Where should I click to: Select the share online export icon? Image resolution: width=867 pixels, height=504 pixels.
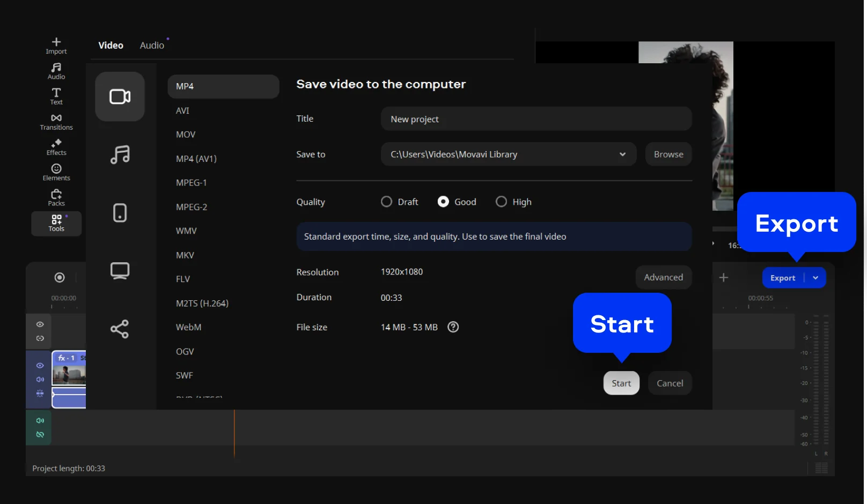pyautogui.click(x=120, y=329)
